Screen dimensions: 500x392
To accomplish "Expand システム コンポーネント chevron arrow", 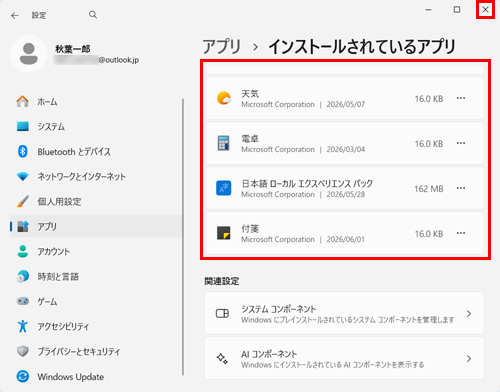I will point(469,313).
